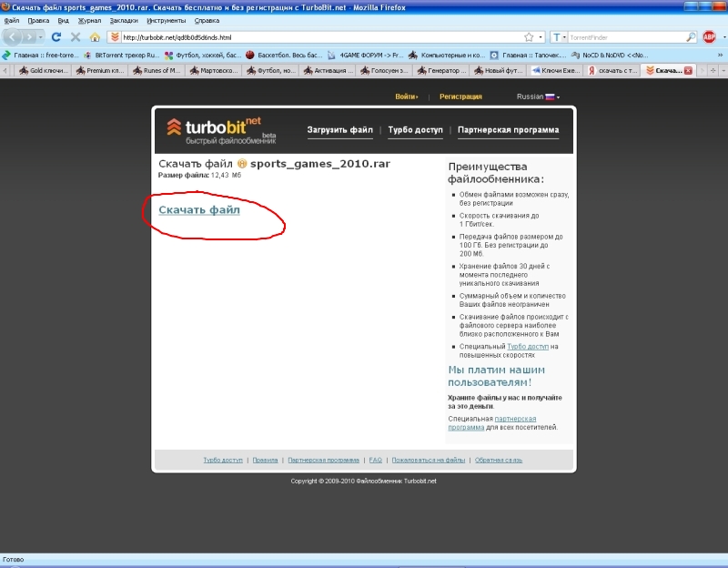Switch to the 'Ключи Еже...' tab
This screenshot has height=568, width=728.
(x=555, y=71)
